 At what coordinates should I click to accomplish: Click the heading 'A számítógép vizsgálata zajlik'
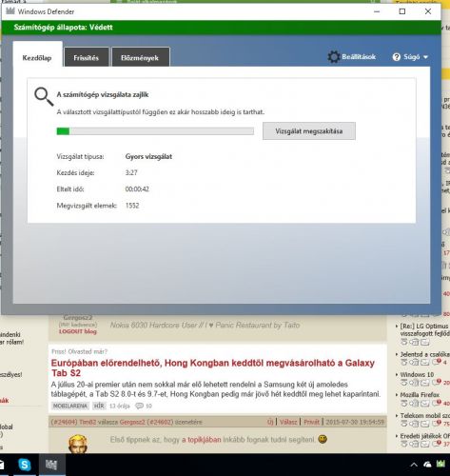pos(103,94)
